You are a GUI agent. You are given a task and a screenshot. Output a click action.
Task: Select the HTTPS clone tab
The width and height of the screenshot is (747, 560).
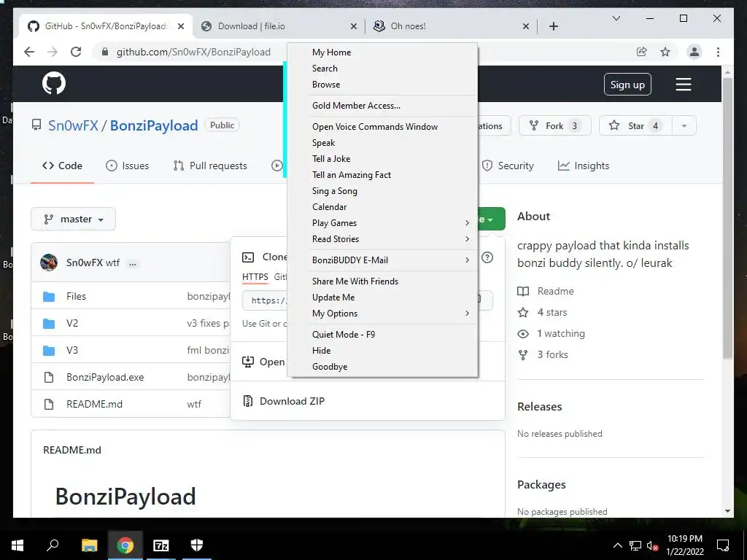coord(255,276)
